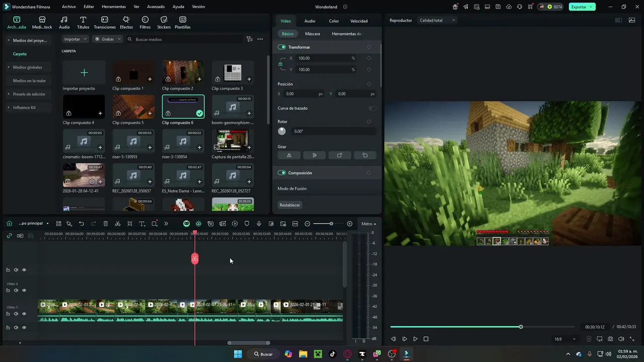This screenshot has height=362, width=644.
Task: Click the delete trash icon in timeline toolbar
Action: tap(106, 224)
